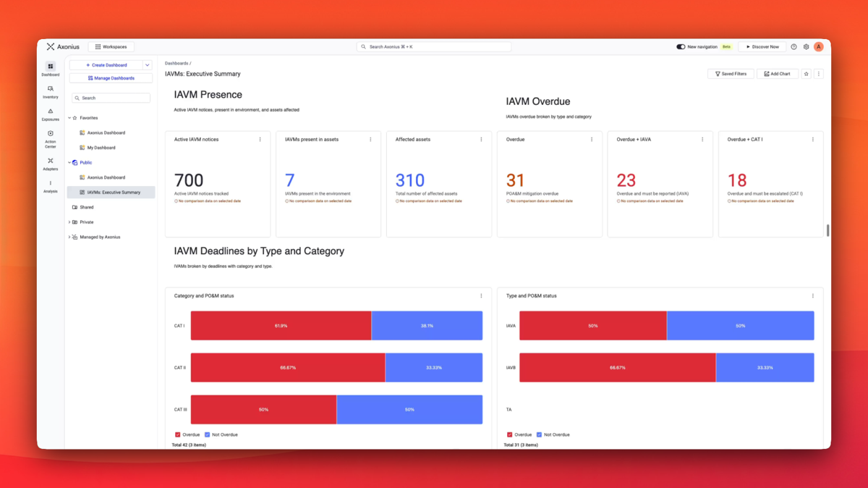Click the Search Axonius field

click(x=434, y=47)
